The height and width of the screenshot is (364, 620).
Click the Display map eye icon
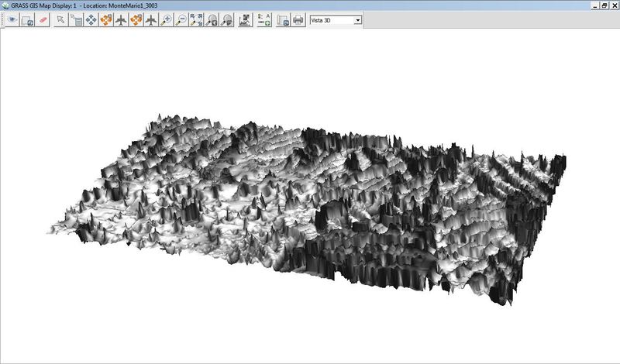point(12,20)
